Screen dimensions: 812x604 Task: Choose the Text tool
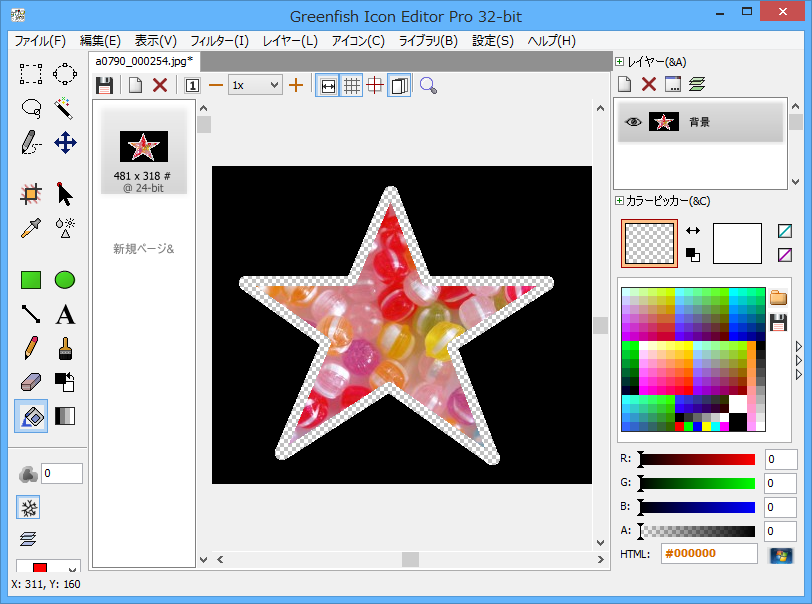point(65,315)
